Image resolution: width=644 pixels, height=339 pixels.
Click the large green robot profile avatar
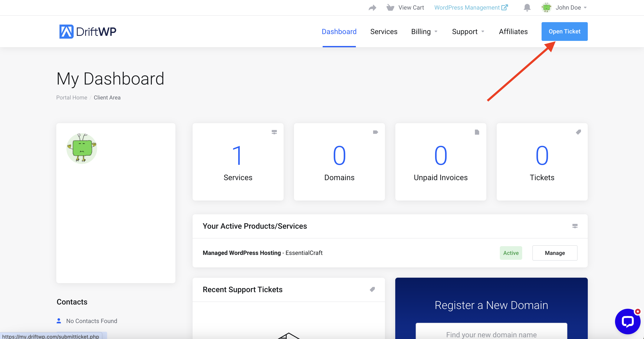[82, 148]
